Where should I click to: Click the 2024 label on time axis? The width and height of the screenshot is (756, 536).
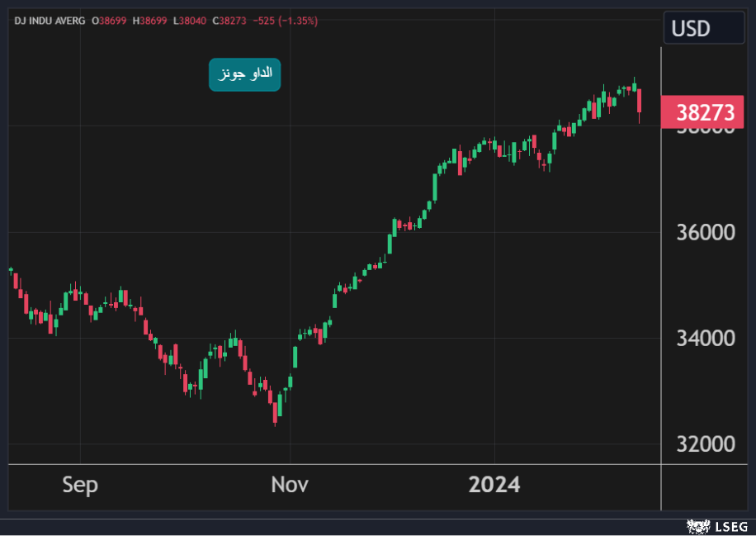tap(494, 484)
